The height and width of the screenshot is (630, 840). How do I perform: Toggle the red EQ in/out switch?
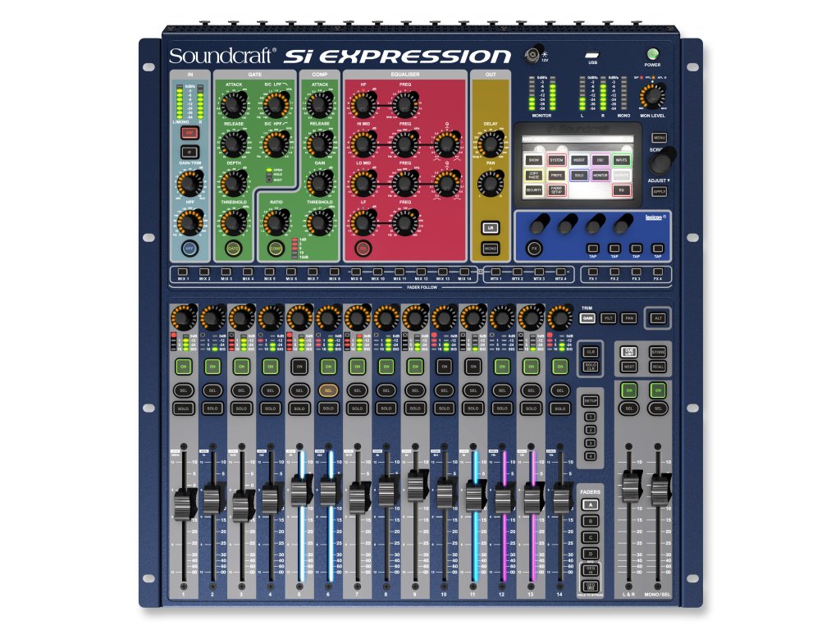click(363, 249)
